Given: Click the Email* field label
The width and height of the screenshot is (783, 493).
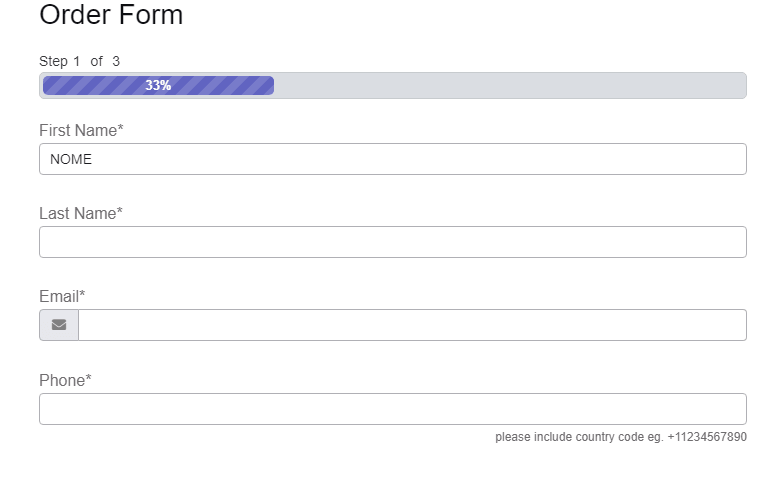Looking at the screenshot, I should [x=62, y=296].
